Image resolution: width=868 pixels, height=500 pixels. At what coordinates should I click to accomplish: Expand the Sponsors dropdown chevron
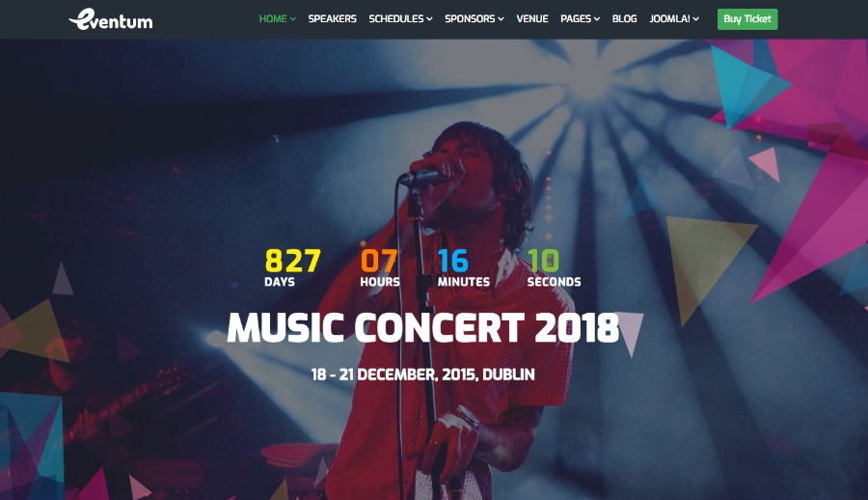501,19
